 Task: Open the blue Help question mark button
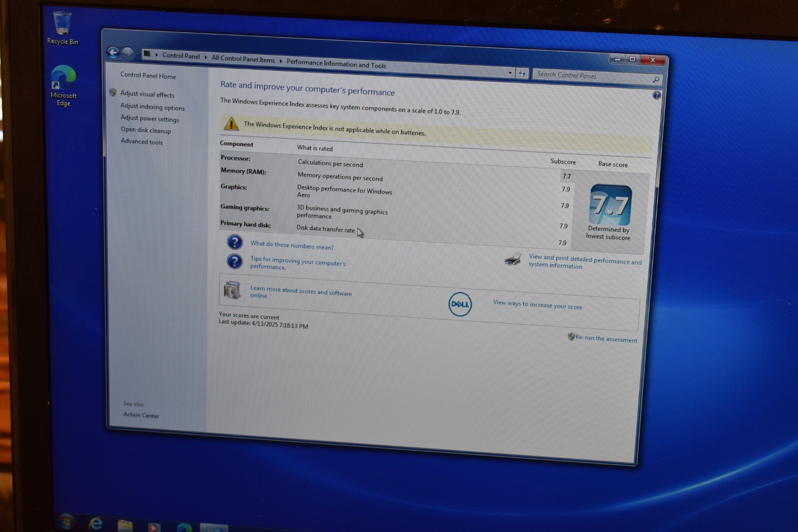[656, 95]
